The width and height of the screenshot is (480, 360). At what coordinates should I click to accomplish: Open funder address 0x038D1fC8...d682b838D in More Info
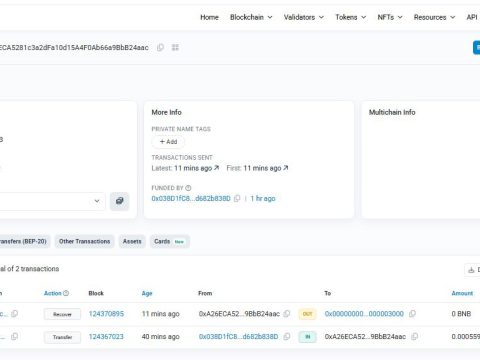coord(191,198)
